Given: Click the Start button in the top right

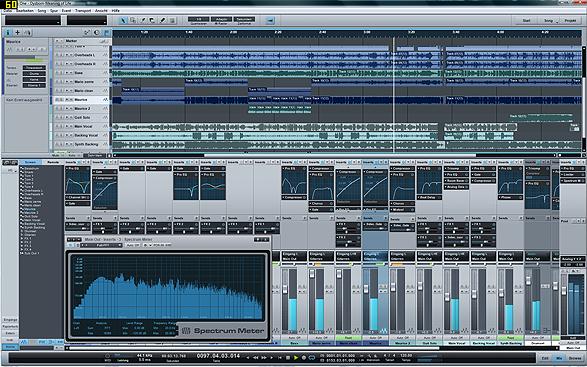Looking at the screenshot, I should (526, 20).
